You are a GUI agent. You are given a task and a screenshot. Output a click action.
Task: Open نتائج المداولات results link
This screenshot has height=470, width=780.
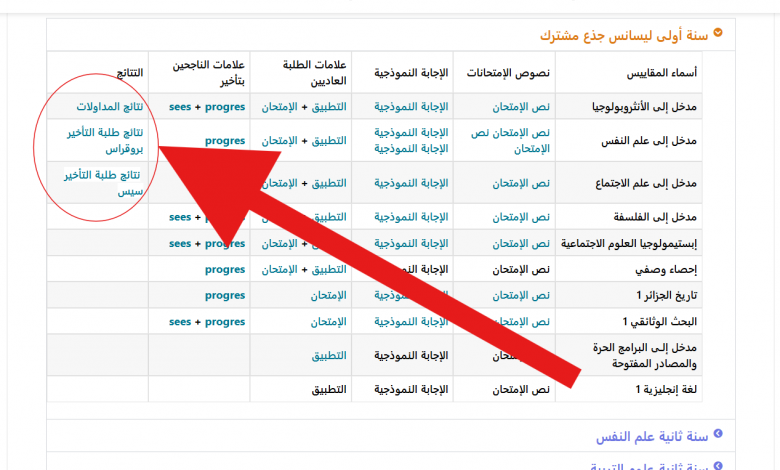pos(110,106)
